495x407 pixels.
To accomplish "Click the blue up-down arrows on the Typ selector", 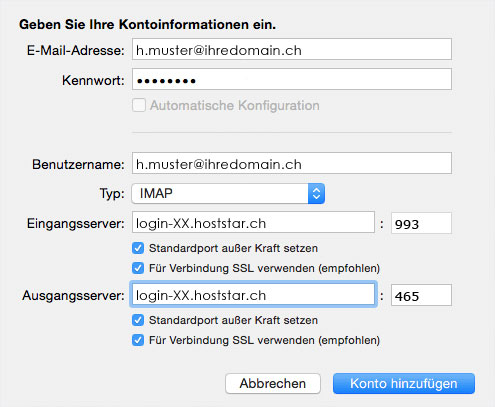I will [316, 194].
